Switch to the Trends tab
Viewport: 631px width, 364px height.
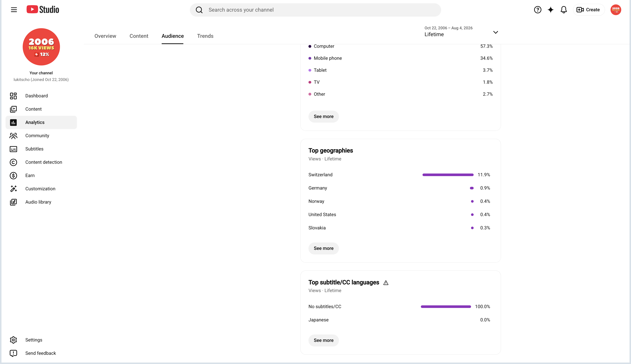point(205,36)
